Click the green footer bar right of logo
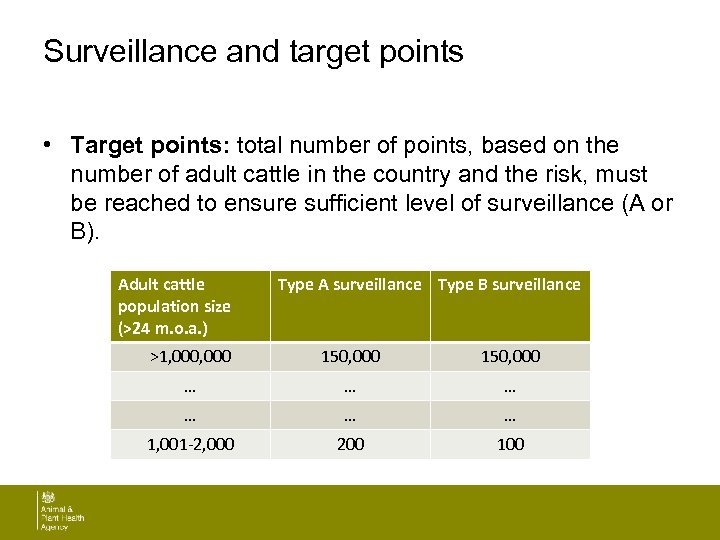Viewport: 720px width, 540px height. [x=400, y=512]
